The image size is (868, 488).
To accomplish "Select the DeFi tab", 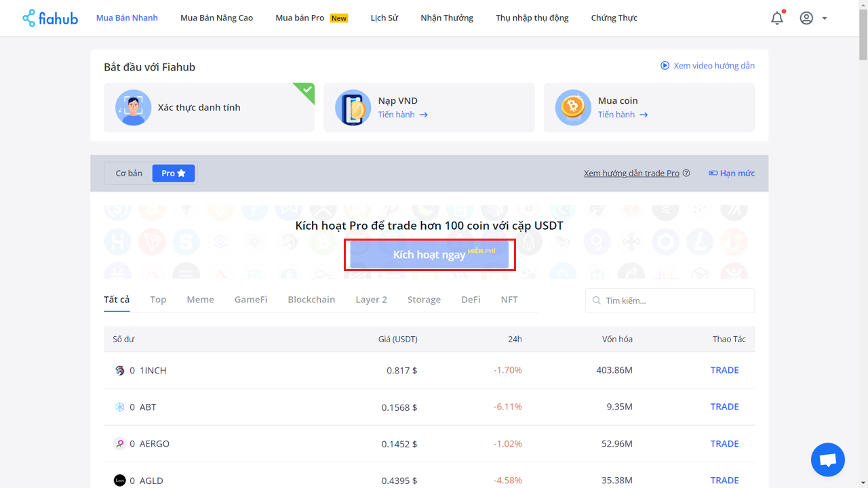I will [x=471, y=299].
